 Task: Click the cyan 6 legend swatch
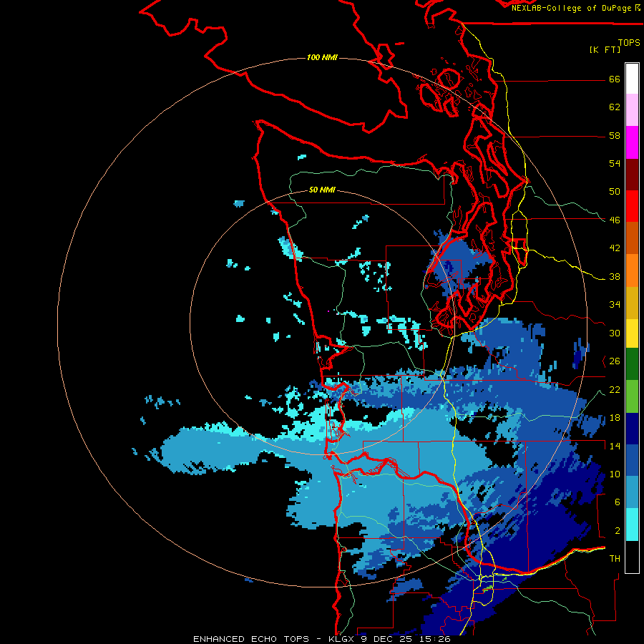click(632, 525)
